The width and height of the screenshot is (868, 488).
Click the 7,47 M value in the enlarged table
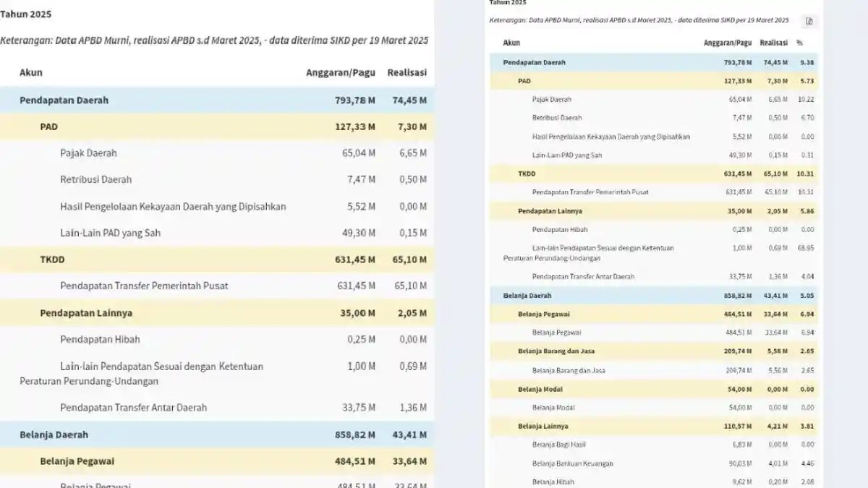pyautogui.click(x=362, y=179)
